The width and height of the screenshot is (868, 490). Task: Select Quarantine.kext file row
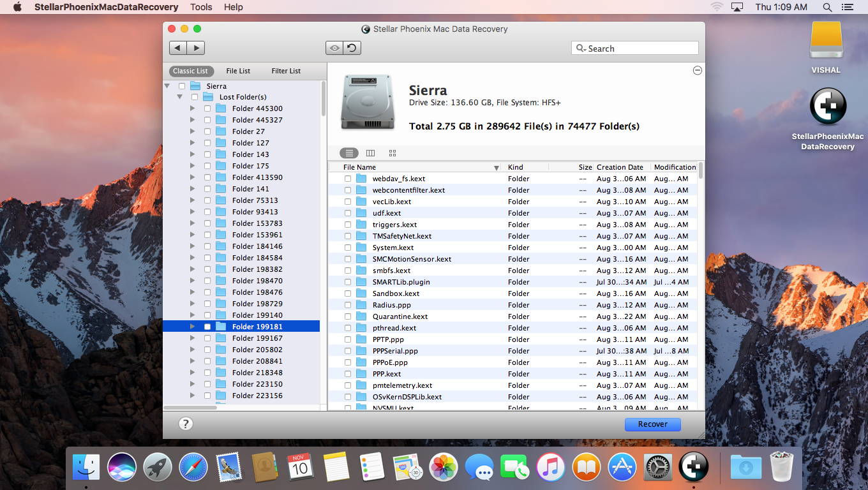(x=513, y=316)
